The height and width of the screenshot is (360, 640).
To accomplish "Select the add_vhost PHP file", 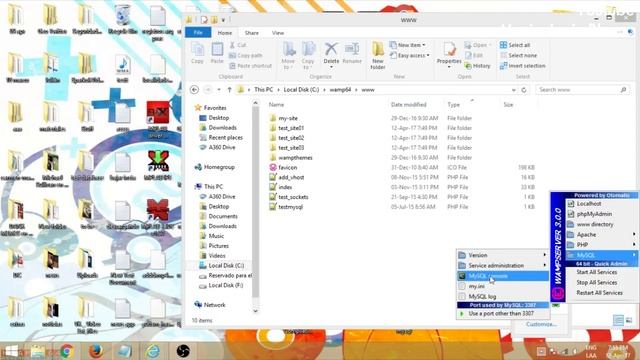I will click(291, 177).
